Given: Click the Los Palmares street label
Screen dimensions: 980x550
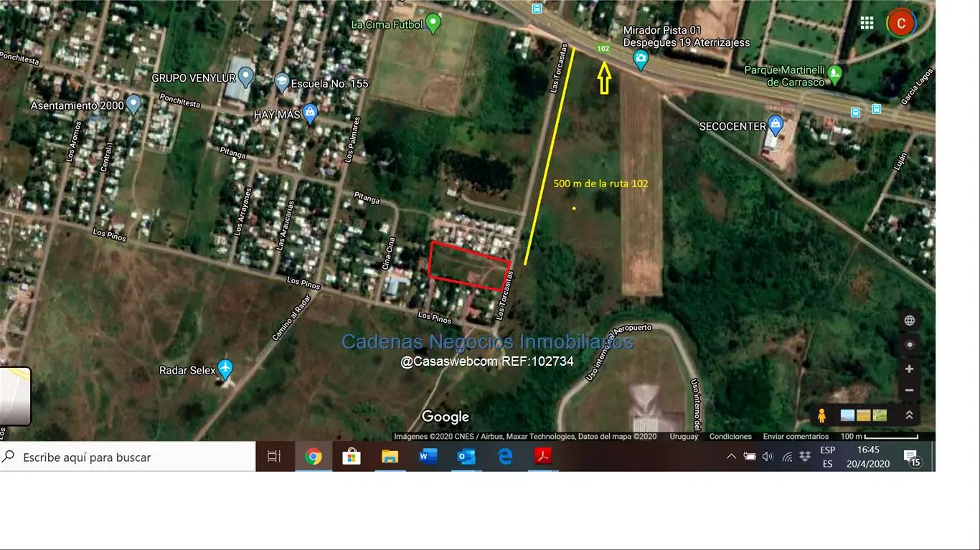Looking at the screenshot, I should coord(352,140).
